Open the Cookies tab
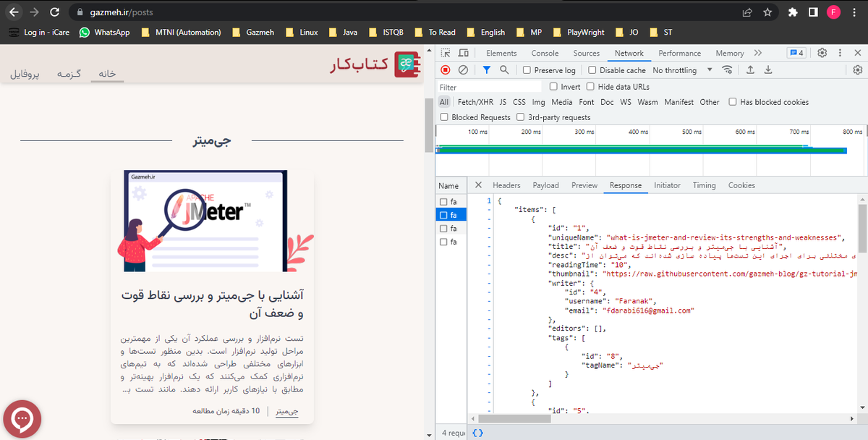This screenshot has width=868, height=440. 741,185
